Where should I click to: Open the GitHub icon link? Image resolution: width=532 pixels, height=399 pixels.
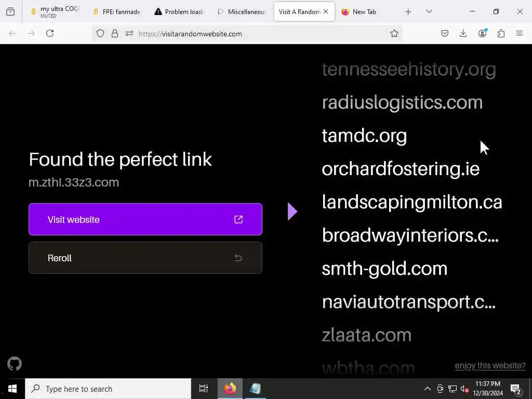pyautogui.click(x=14, y=364)
